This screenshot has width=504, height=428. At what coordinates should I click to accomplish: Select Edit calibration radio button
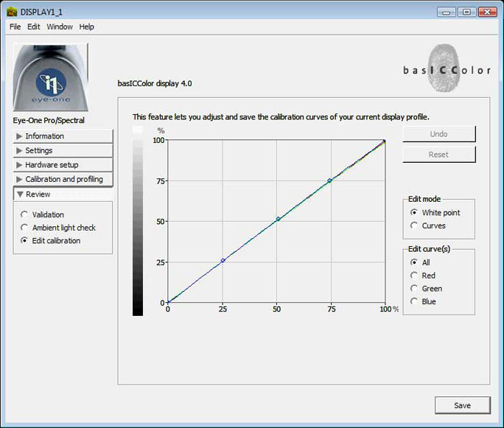(24, 240)
